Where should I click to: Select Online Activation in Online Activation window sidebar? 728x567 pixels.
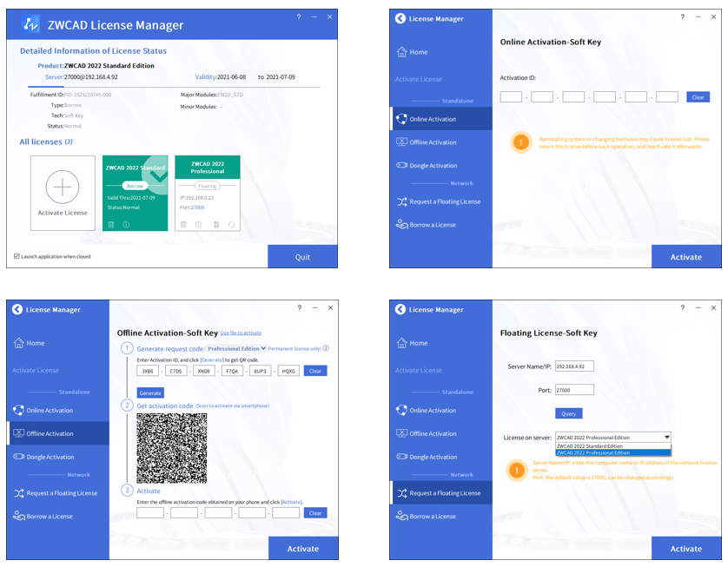tap(441, 119)
